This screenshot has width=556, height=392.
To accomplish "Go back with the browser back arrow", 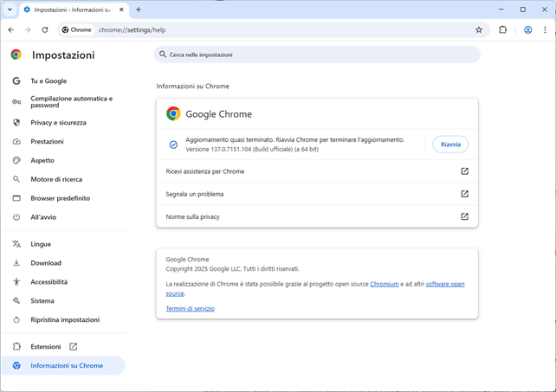I will tap(11, 29).
